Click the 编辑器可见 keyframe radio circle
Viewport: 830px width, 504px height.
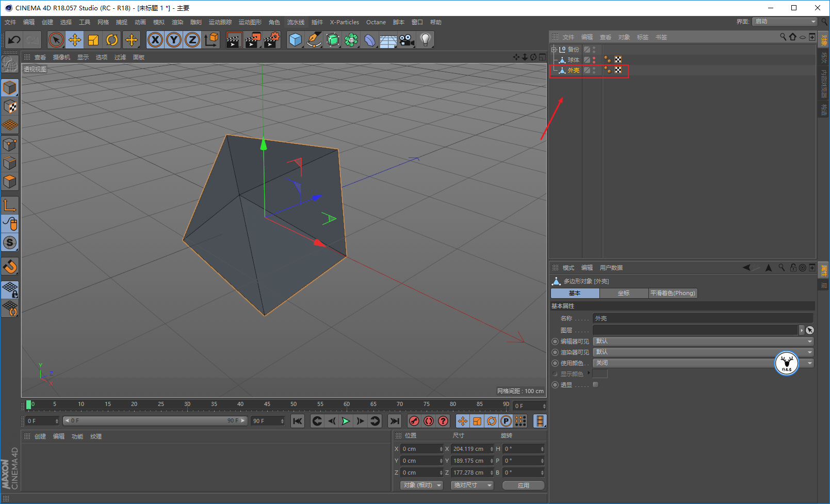pyautogui.click(x=555, y=342)
